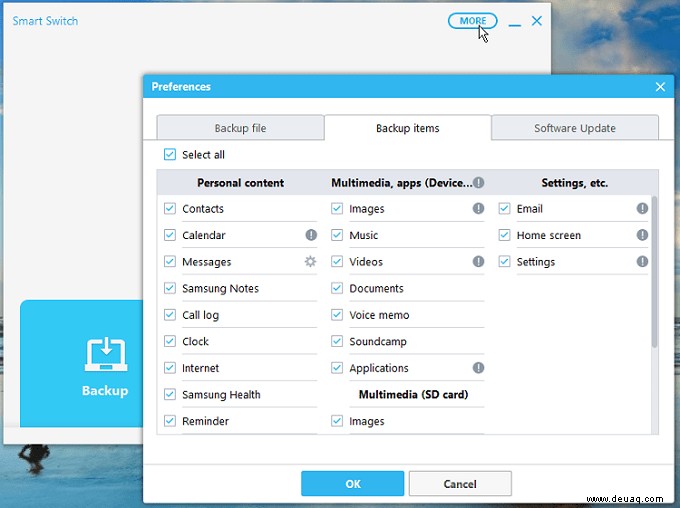Click the info icon next to Calendar
Viewport: 680px width, 508px height.
(x=311, y=235)
